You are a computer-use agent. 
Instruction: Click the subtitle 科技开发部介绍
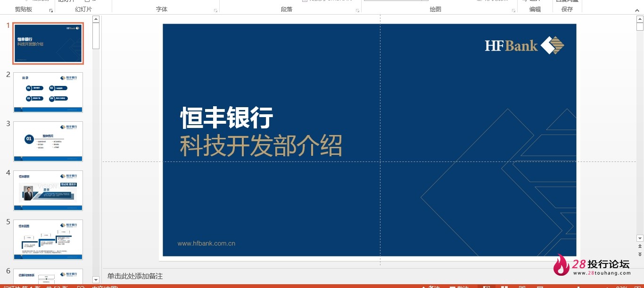[x=261, y=145]
